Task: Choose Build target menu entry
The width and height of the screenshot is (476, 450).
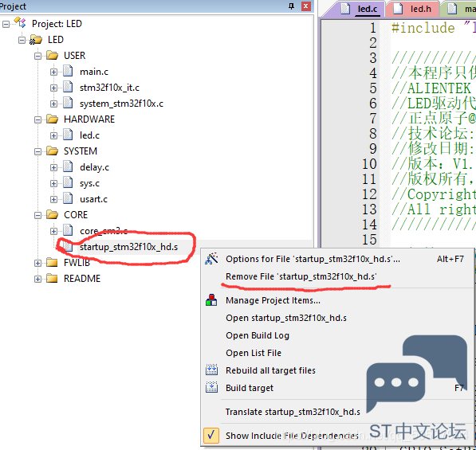Action: pyautogui.click(x=337, y=388)
